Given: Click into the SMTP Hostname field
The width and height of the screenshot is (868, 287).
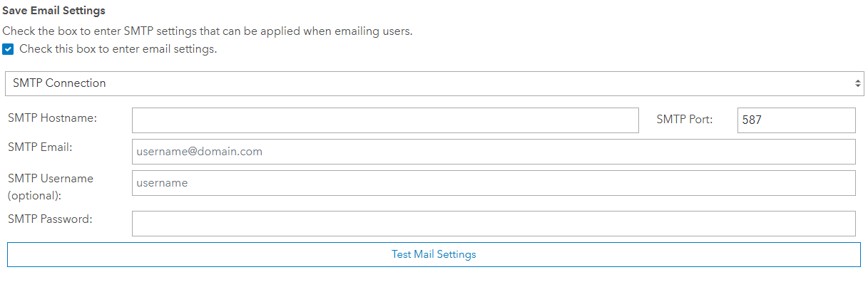Looking at the screenshot, I should click(385, 120).
